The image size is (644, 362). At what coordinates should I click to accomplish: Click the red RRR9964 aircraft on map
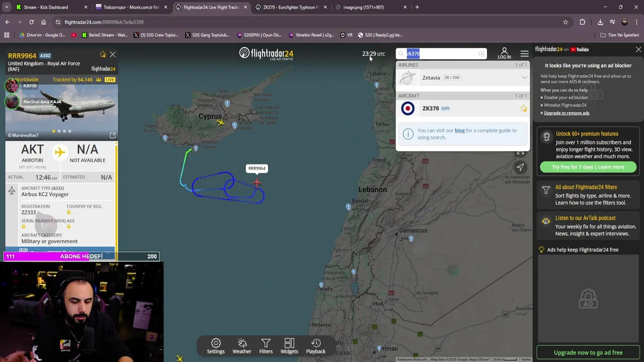[257, 183]
